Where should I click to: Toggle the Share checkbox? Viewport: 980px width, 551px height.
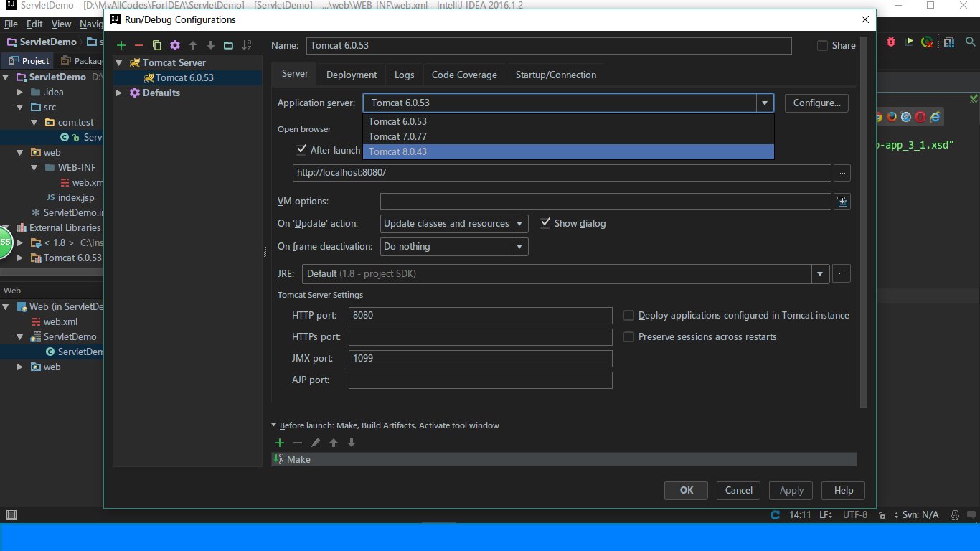pos(822,45)
